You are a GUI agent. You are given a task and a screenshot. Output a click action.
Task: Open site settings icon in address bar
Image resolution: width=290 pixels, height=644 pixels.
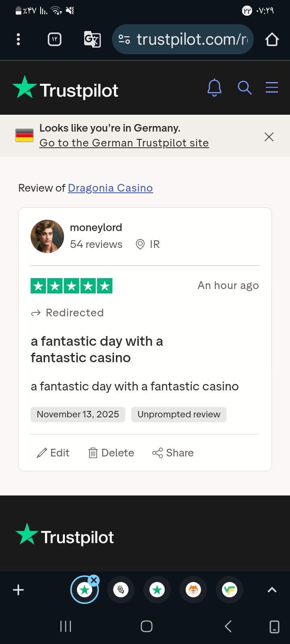click(124, 39)
